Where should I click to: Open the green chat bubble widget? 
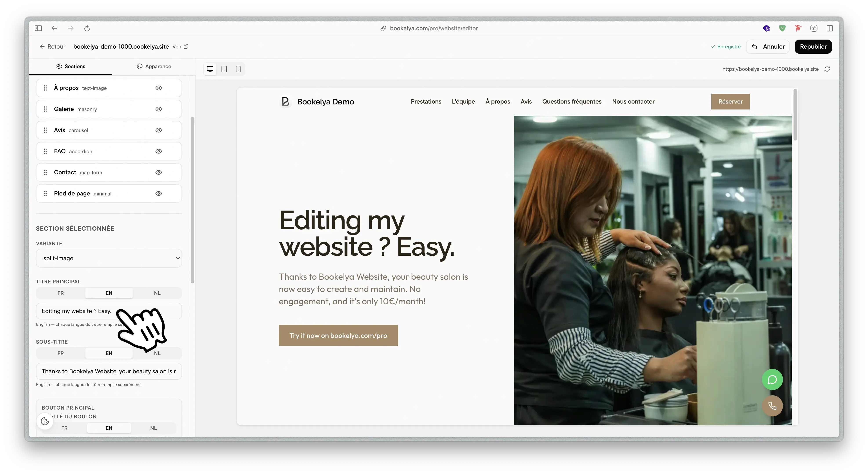point(772,380)
